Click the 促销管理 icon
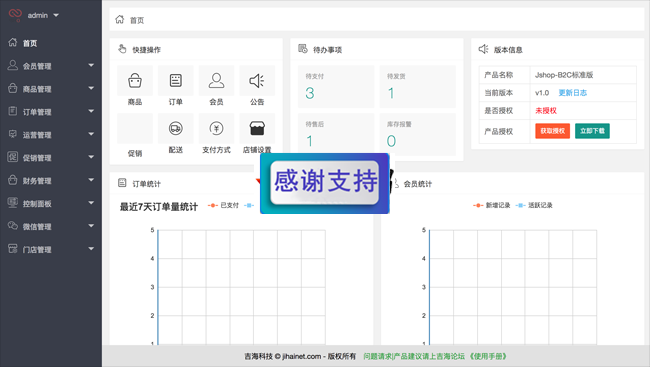 click(x=13, y=157)
